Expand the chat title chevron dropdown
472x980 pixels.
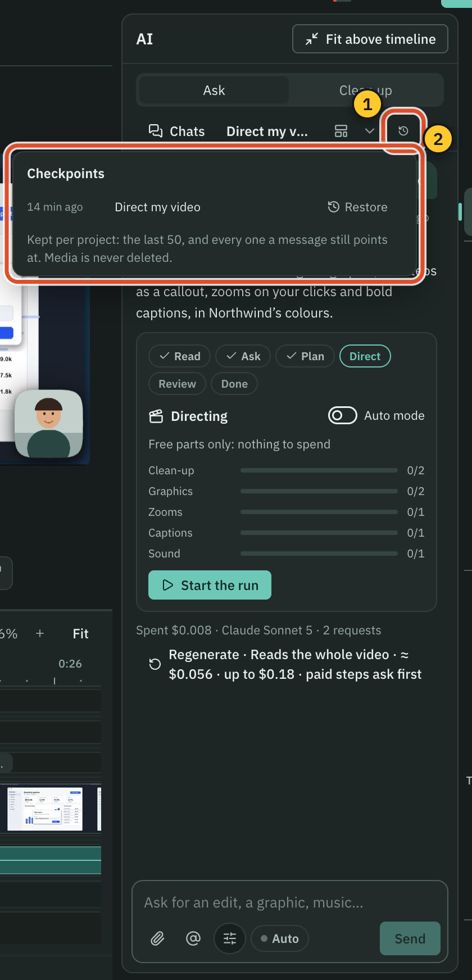pyautogui.click(x=370, y=131)
